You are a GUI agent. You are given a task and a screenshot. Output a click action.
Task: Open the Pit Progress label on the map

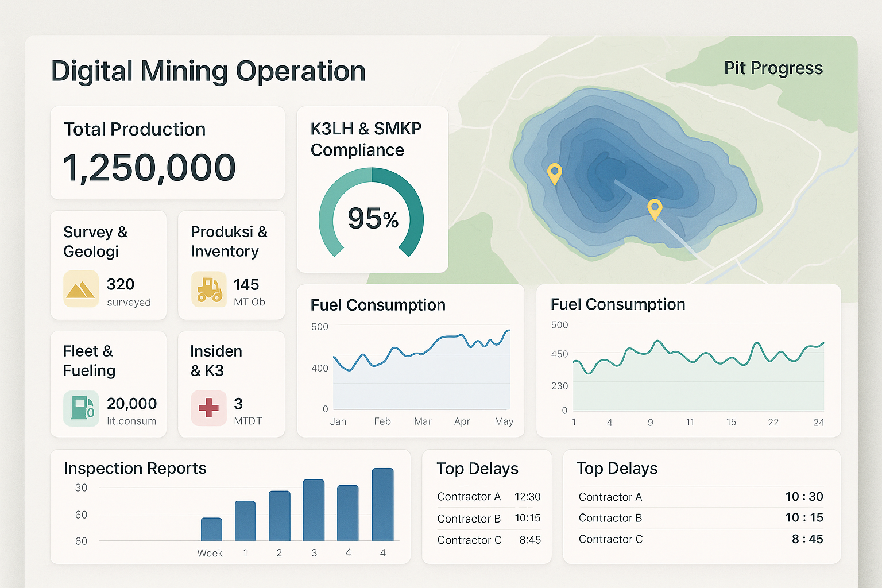coord(773,68)
